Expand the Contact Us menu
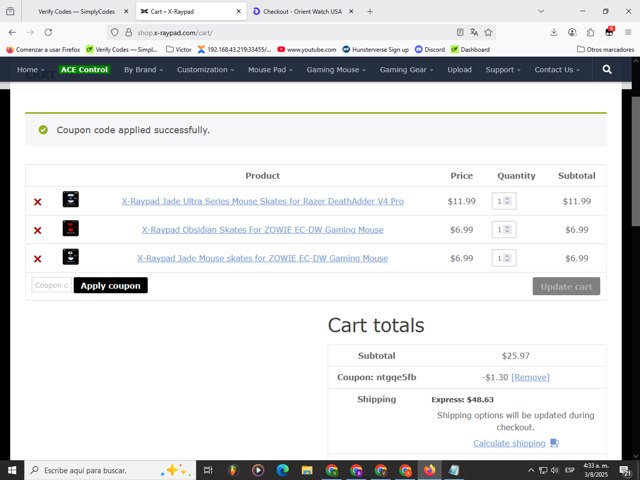640x480 pixels. pos(557,69)
